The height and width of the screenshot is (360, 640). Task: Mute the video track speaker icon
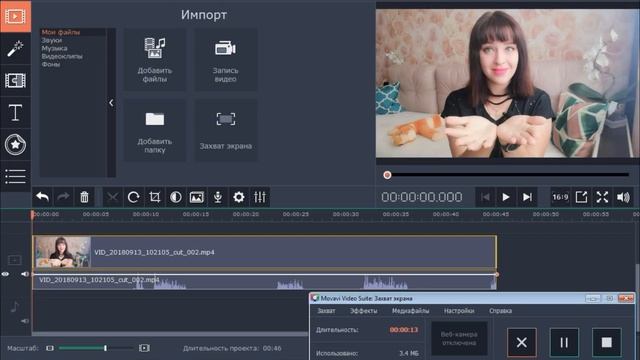pyautogui.click(x=24, y=274)
